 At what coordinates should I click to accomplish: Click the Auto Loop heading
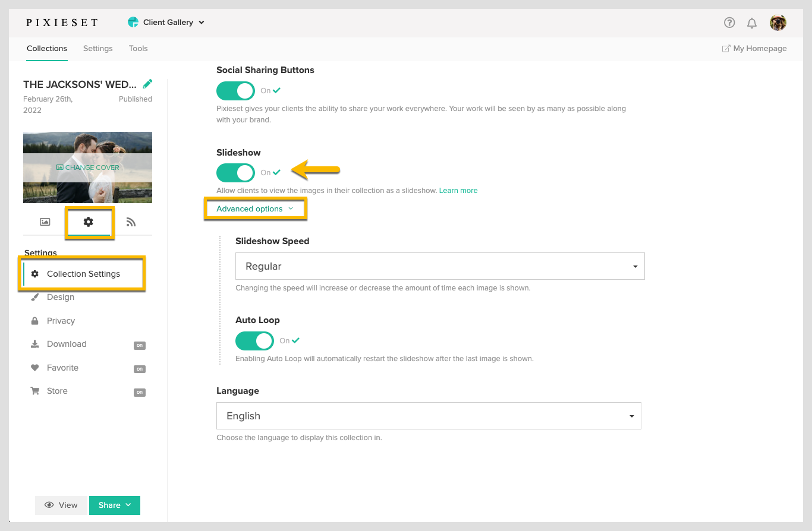coord(257,320)
